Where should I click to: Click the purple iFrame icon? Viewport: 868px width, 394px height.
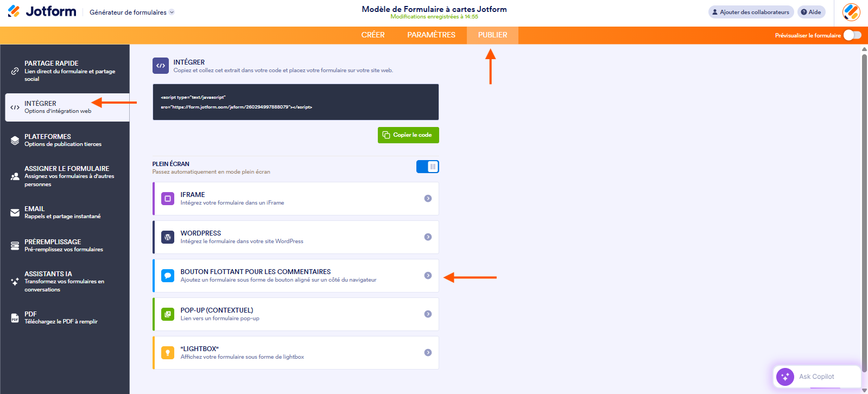coord(168,199)
